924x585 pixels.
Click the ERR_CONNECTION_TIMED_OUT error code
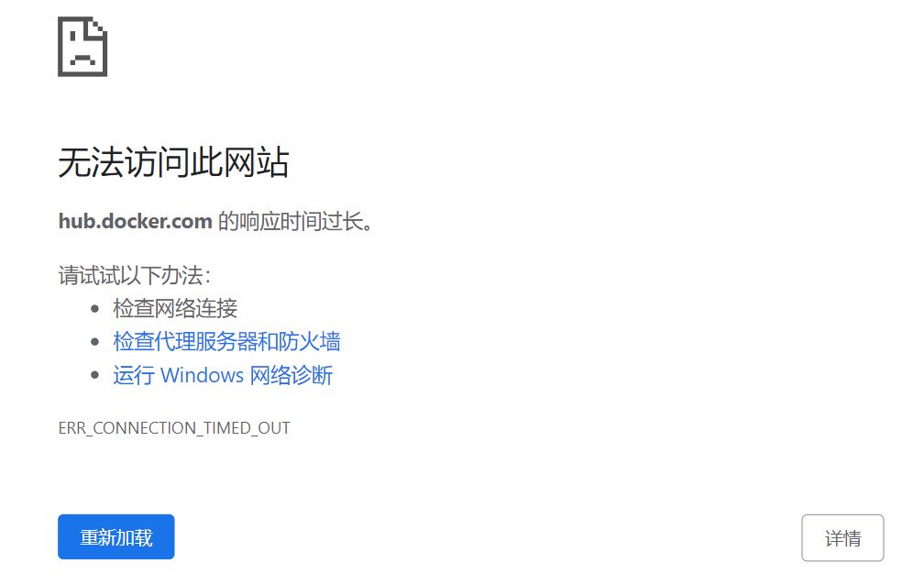coord(174,427)
